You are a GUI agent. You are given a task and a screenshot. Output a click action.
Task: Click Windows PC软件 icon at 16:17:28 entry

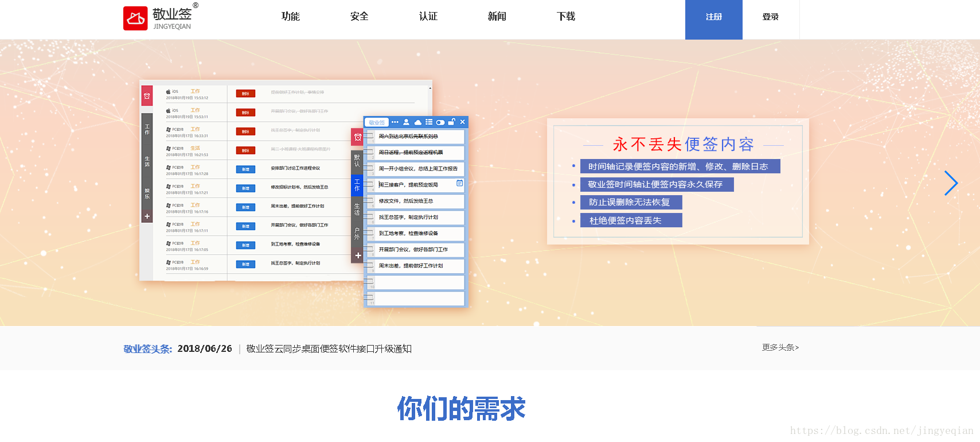click(169, 168)
